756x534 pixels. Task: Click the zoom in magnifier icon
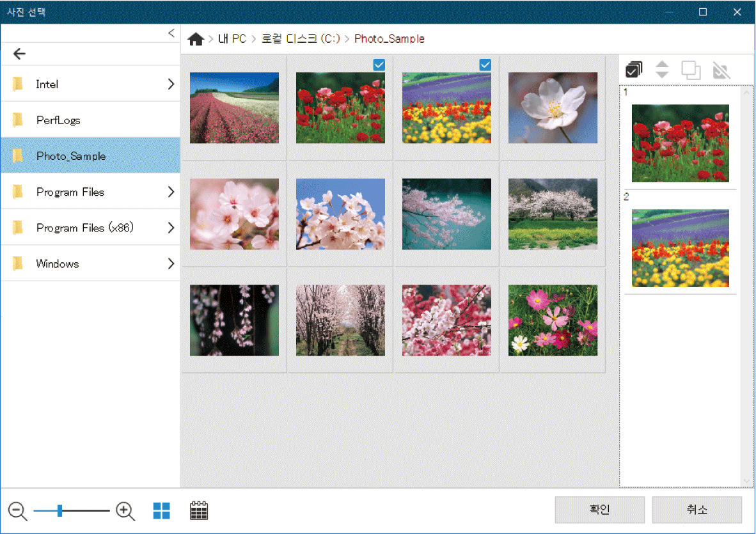125,510
